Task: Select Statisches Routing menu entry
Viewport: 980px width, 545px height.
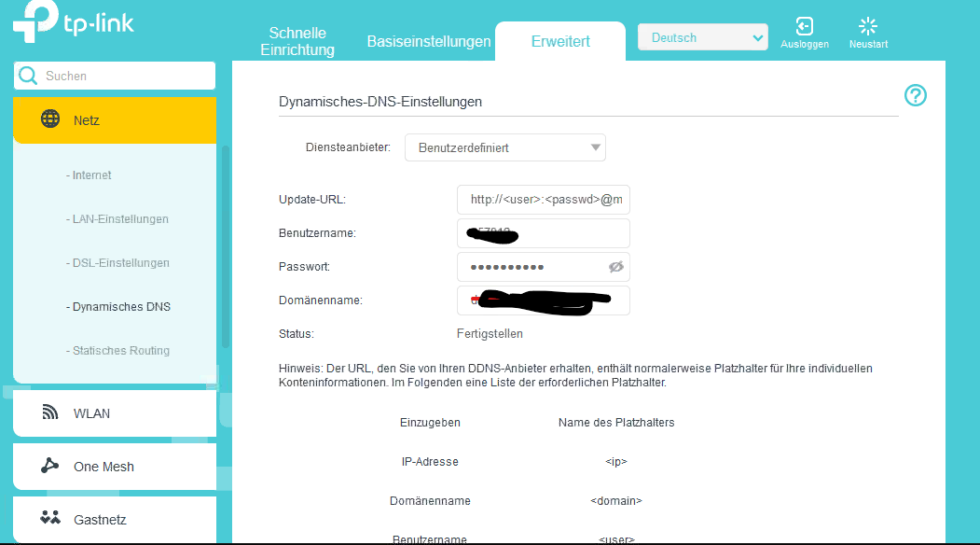Action: [121, 351]
